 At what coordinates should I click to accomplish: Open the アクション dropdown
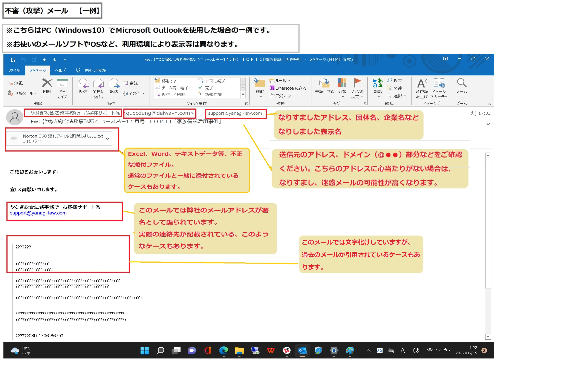[x=282, y=96]
